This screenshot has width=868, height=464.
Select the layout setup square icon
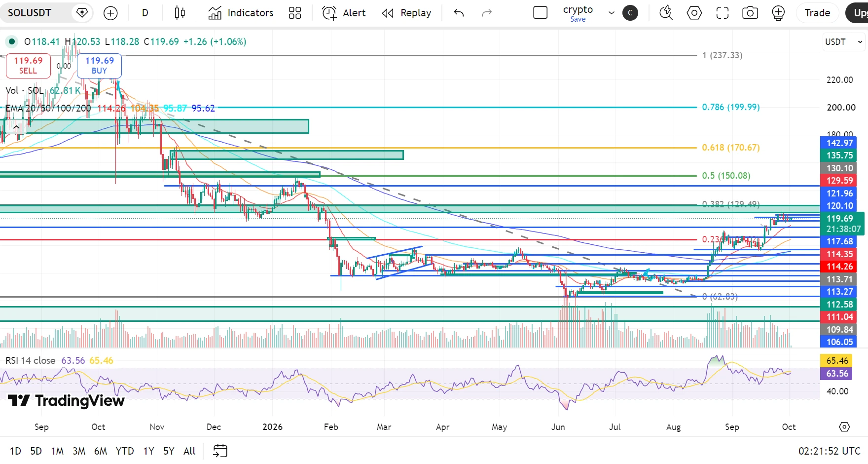[x=541, y=13]
